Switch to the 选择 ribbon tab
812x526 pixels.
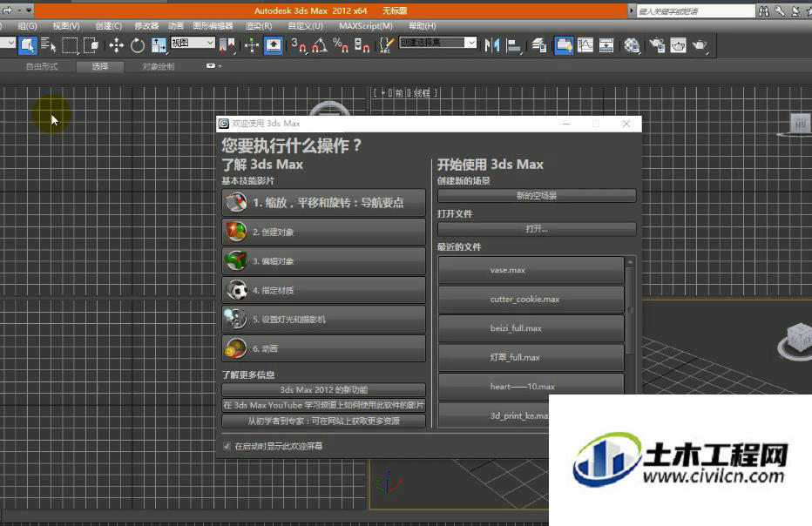100,66
